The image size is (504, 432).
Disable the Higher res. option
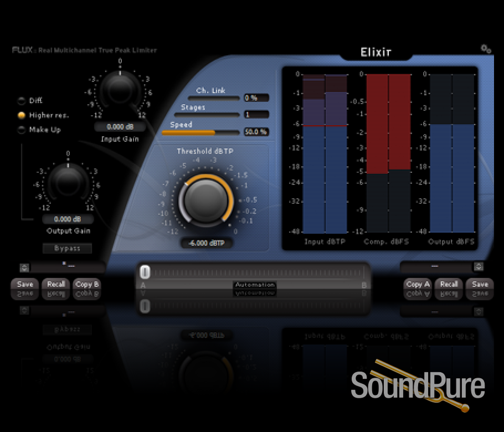(x=22, y=115)
